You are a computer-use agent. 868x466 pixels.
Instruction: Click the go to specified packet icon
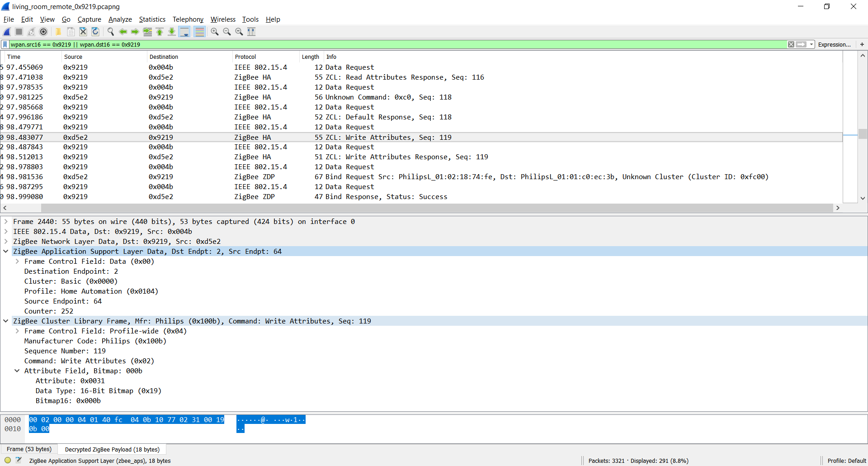[147, 32]
